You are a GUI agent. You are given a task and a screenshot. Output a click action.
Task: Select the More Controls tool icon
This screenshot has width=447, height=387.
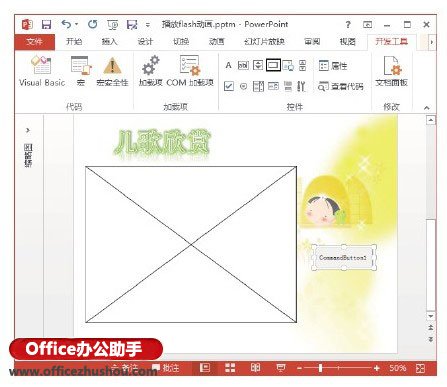(x=301, y=86)
